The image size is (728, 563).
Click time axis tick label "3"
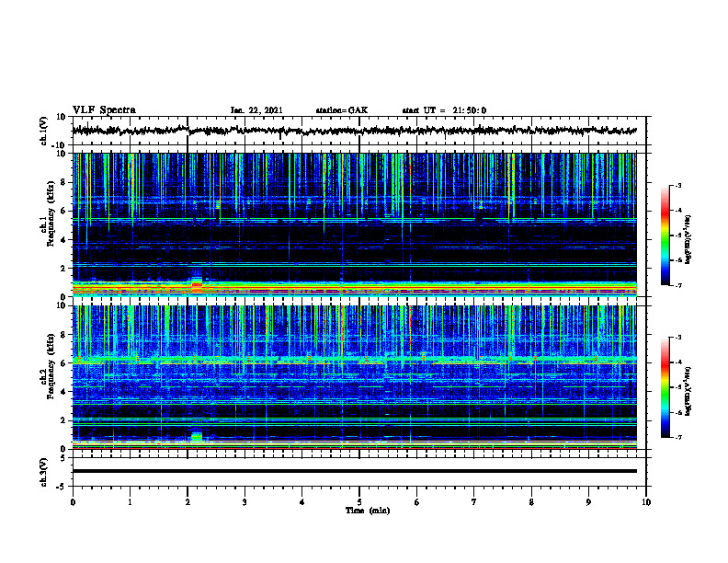245,502
